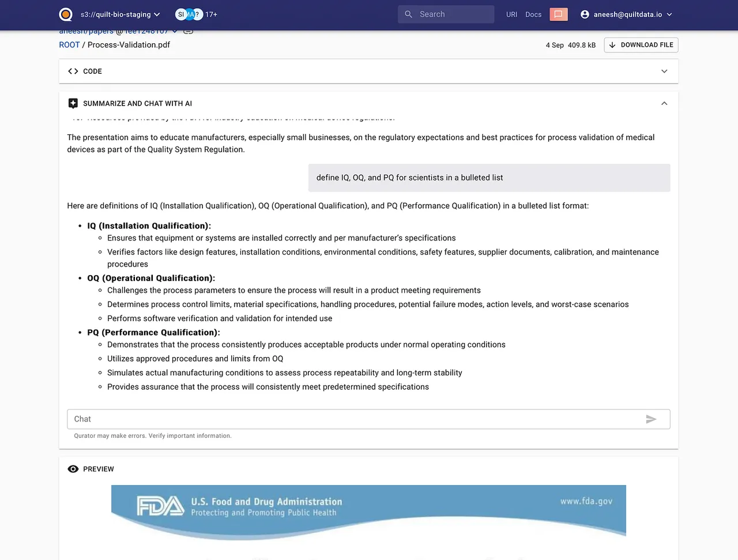
Task: Open the Docs link in navbar
Action: (533, 14)
